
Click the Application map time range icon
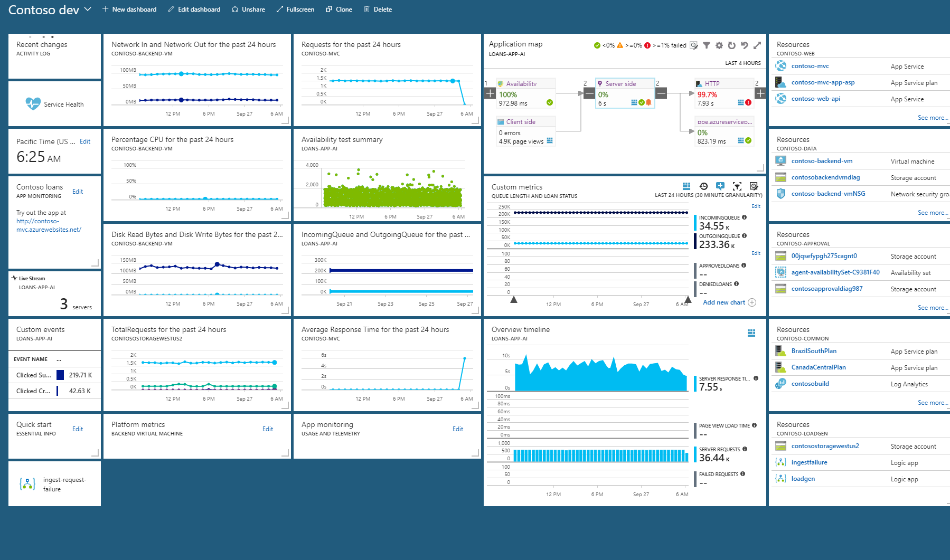[694, 45]
